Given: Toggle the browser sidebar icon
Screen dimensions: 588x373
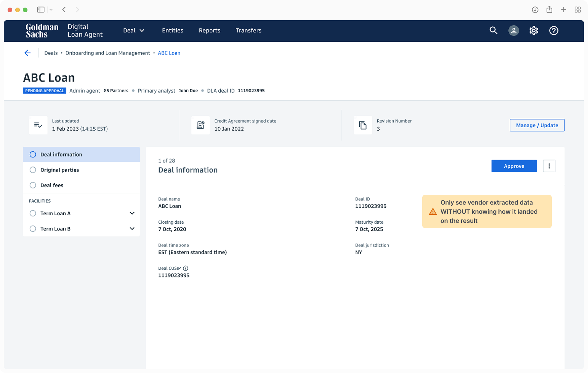Looking at the screenshot, I should (41, 10).
